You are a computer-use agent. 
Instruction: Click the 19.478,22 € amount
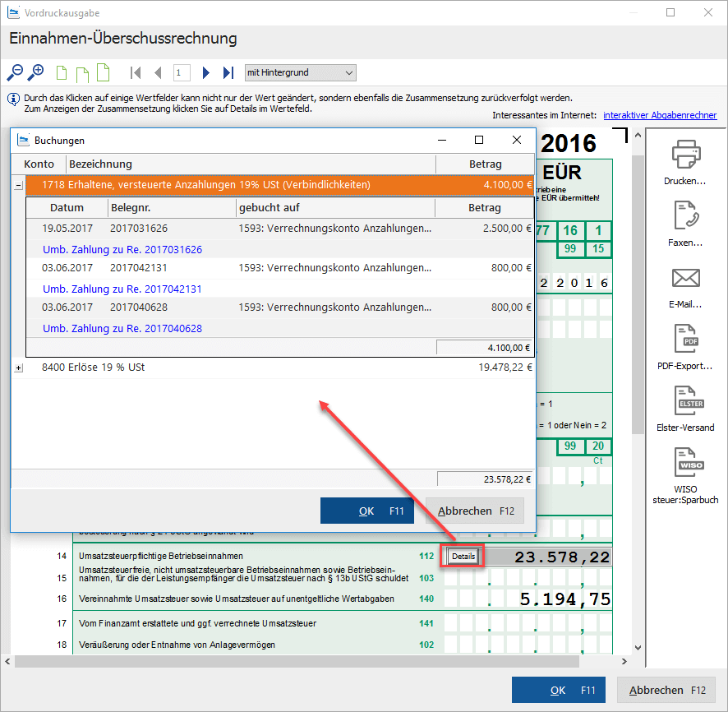click(505, 368)
